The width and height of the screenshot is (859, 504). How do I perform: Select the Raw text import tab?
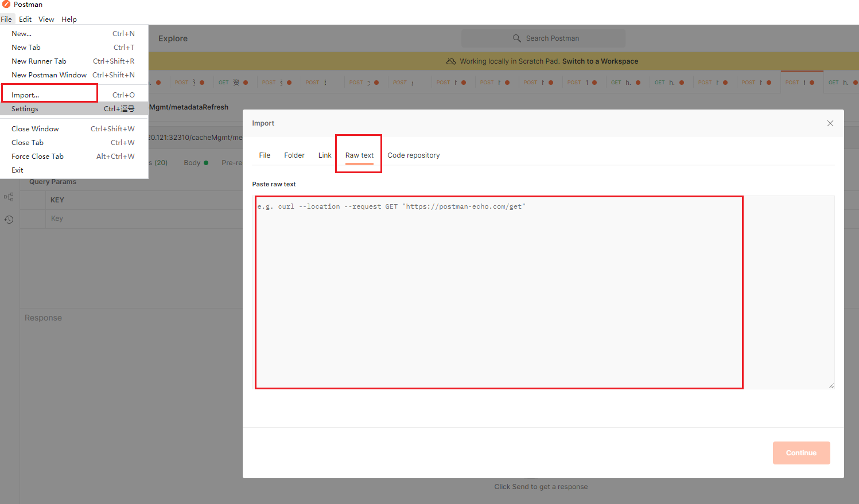(x=359, y=155)
